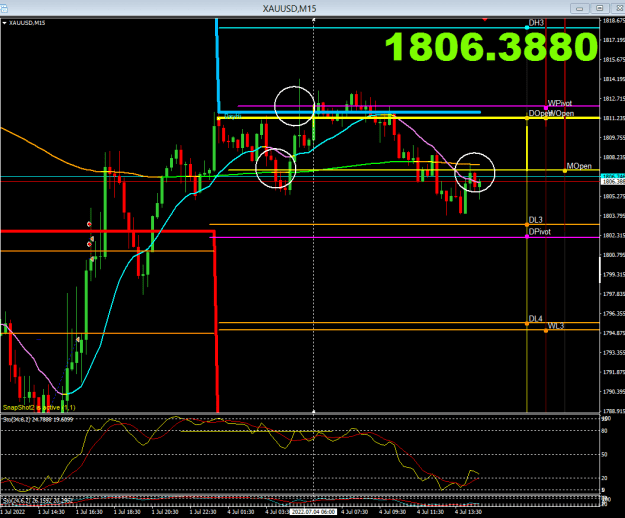Click the 1 Jul 16:30 time axis label
Screen dimensions: 625x518
[89, 512]
